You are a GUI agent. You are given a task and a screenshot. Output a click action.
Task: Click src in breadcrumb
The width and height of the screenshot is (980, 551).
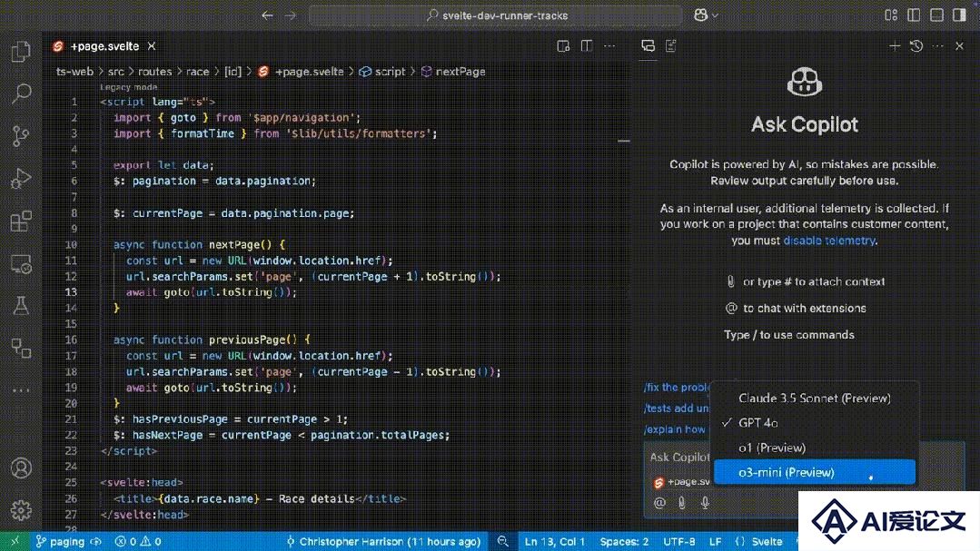[115, 72]
